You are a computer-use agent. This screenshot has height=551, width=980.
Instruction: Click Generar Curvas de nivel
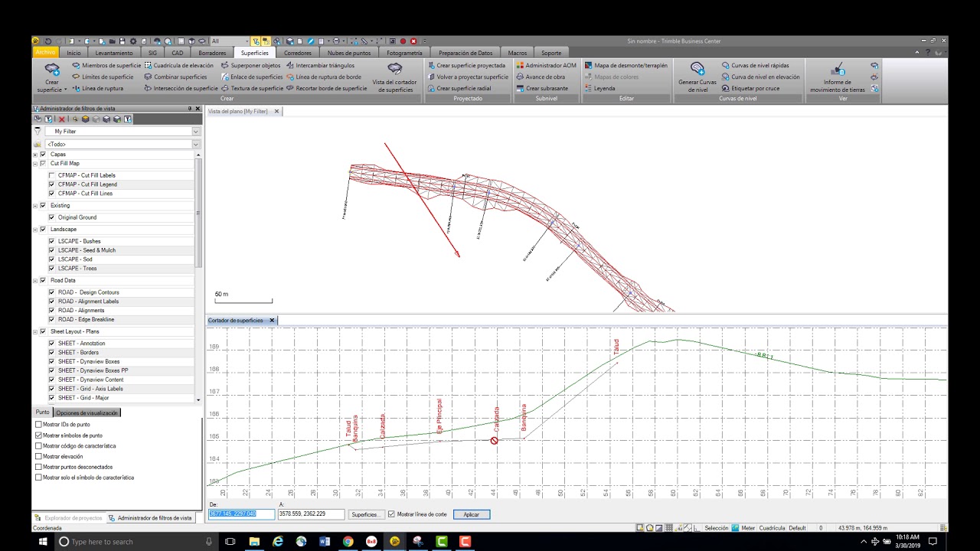pos(697,77)
